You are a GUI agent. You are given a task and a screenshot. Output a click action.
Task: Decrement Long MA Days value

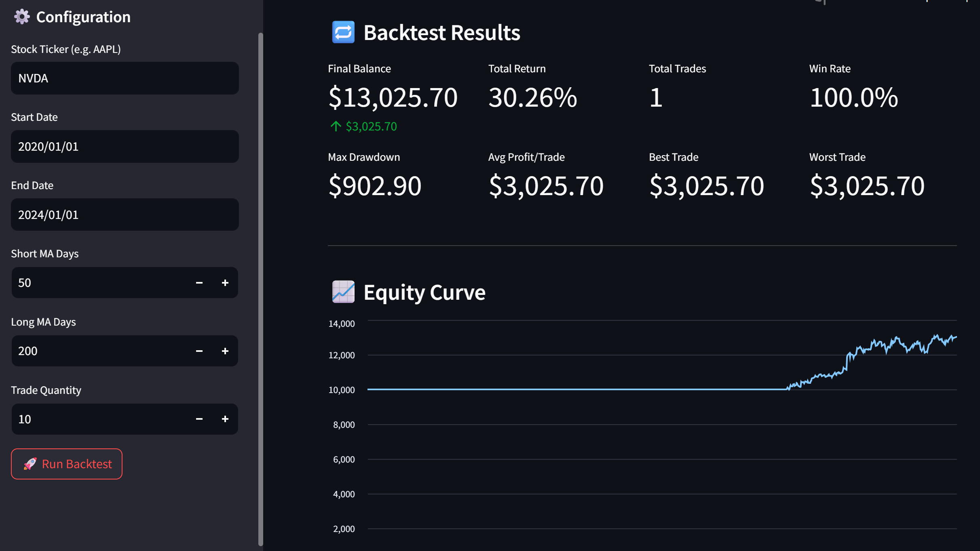[199, 351]
